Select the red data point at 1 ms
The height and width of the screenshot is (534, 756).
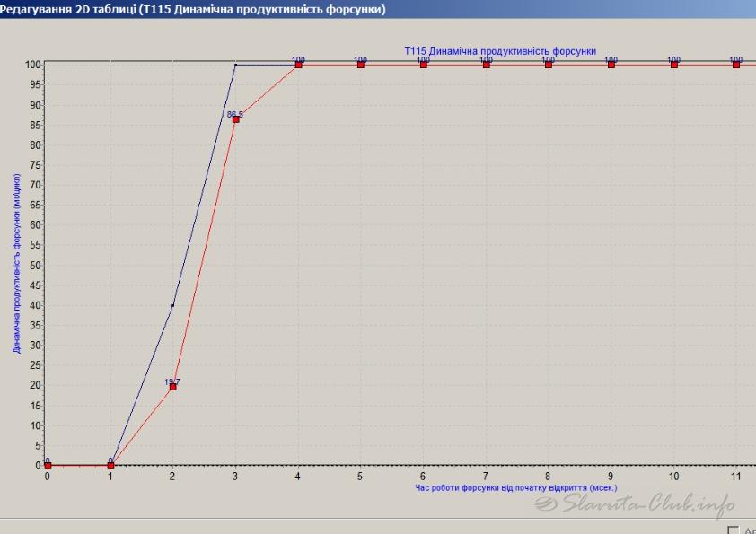point(110,465)
